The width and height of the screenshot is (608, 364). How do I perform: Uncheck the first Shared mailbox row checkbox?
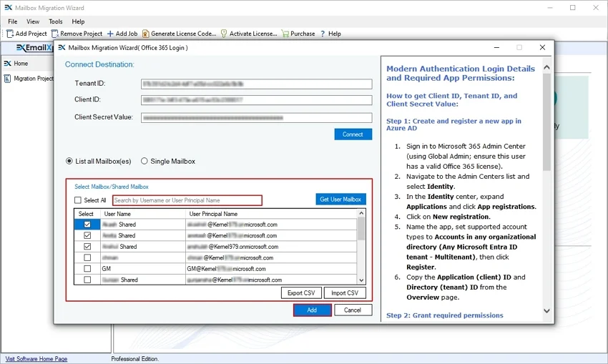click(x=87, y=225)
